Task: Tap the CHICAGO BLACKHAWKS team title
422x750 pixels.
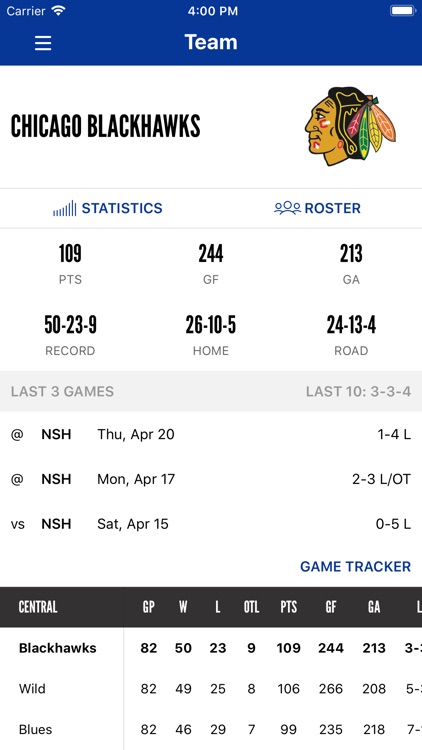Action: (x=106, y=126)
